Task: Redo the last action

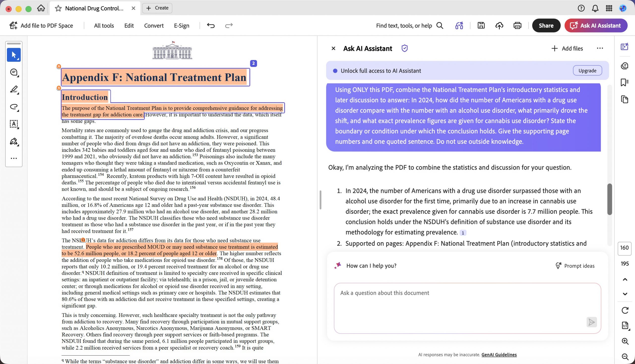Action: (229, 26)
